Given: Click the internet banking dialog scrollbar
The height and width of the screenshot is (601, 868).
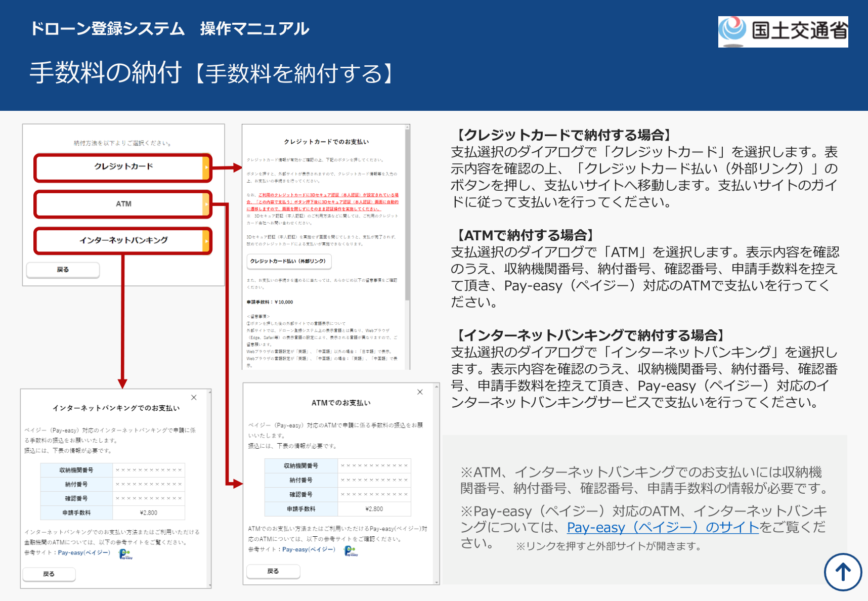Looking at the screenshot, I should [209, 489].
